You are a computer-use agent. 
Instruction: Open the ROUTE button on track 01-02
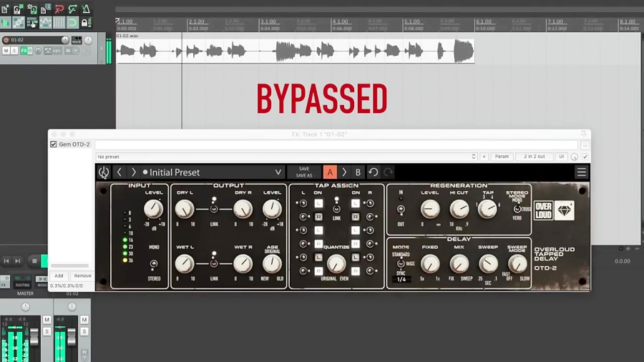click(77, 40)
